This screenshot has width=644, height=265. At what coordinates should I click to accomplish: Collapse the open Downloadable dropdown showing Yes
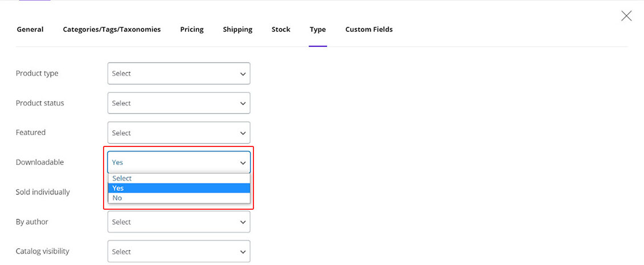pos(178,162)
